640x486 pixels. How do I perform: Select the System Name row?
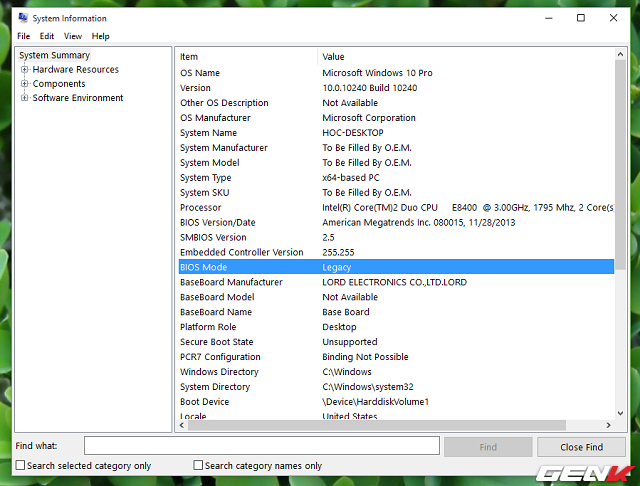pos(396,133)
